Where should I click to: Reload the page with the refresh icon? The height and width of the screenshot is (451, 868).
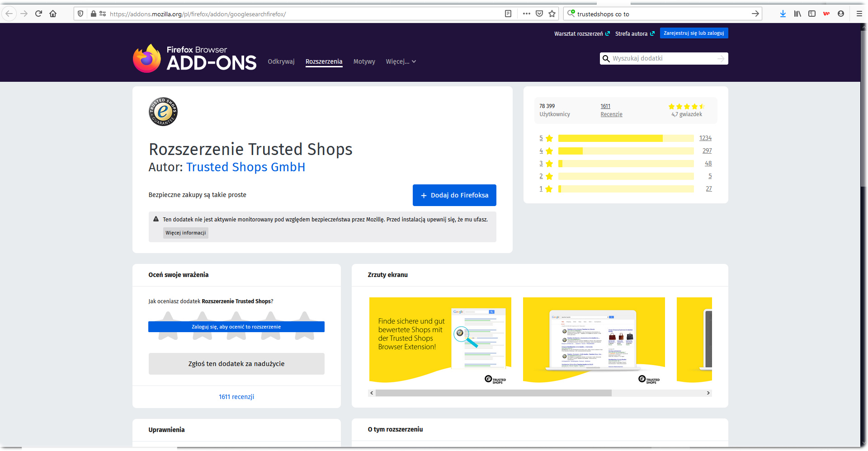click(x=38, y=14)
